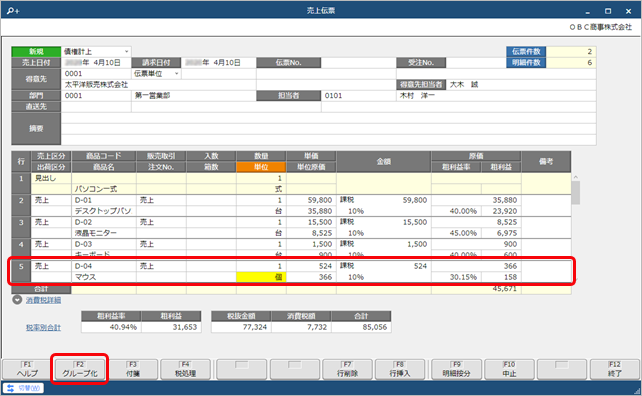Click the 担当者 code field 0101
This screenshot has width=642, height=396.
point(359,96)
